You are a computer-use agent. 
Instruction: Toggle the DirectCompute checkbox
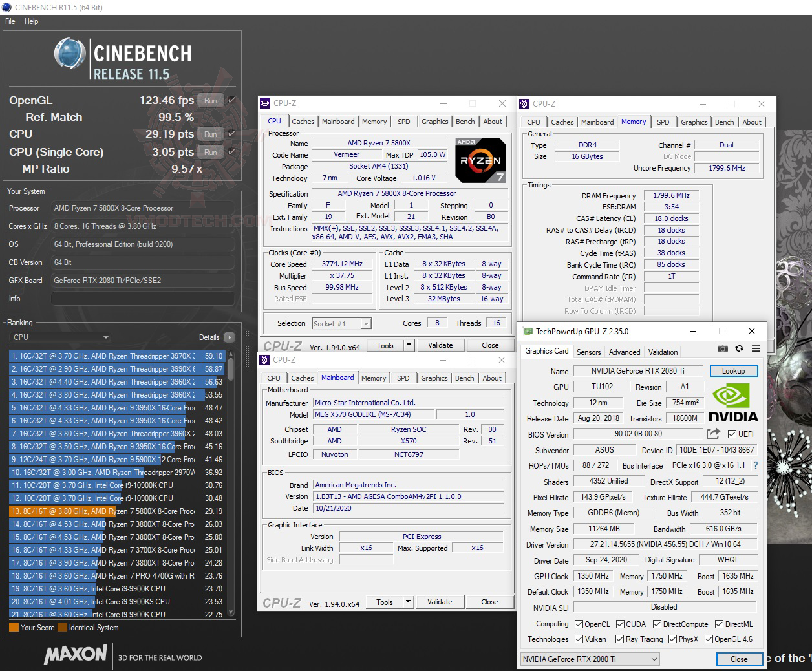(x=657, y=624)
